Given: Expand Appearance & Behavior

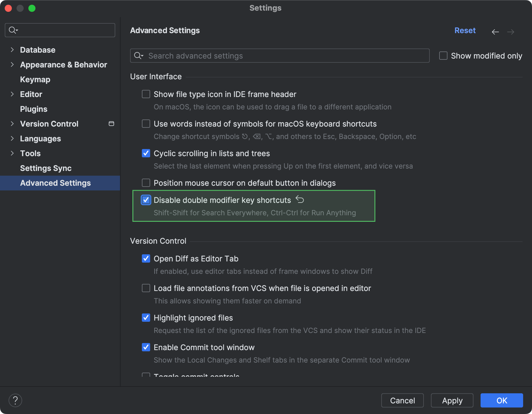Looking at the screenshot, I should (x=12, y=64).
